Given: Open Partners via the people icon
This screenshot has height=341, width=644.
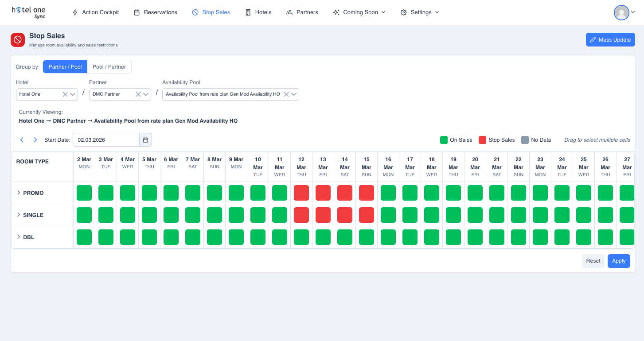Looking at the screenshot, I should click(x=289, y=12).
